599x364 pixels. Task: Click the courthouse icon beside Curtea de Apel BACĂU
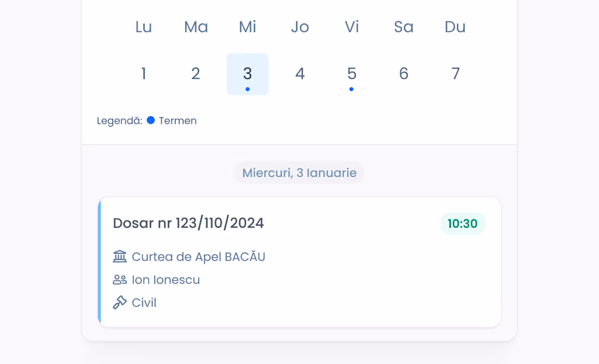click(119, 256)
